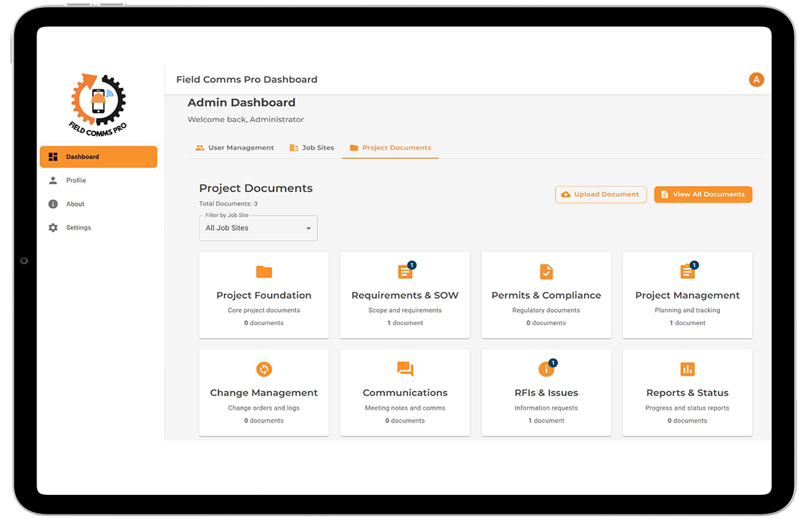The image size is (812, 522).
Task: Click the Project Management clipboard icon
Action: [687, 272]
